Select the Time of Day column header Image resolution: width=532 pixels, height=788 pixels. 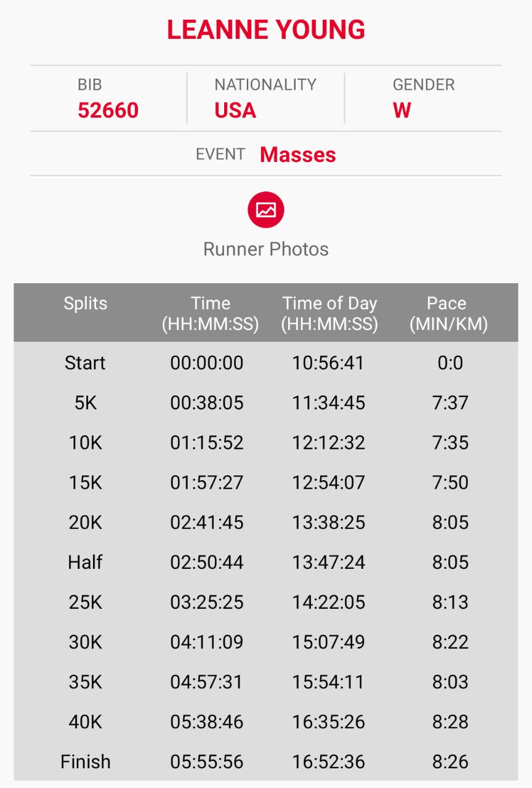pos(329,313)
